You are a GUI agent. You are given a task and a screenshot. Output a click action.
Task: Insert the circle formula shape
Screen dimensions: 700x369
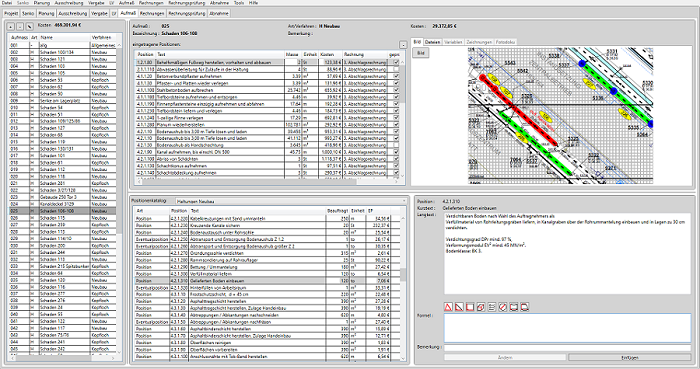(503, 307)
